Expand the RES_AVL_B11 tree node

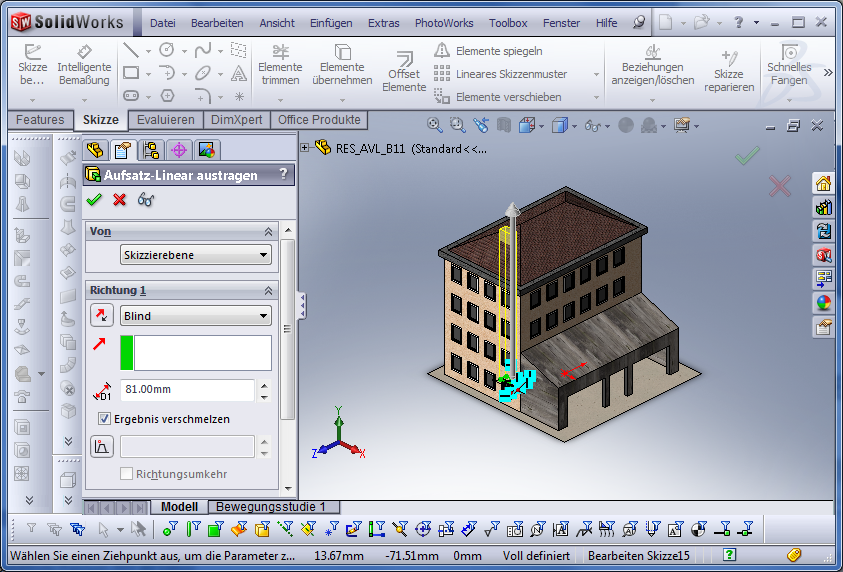click(x=305, y=148)
